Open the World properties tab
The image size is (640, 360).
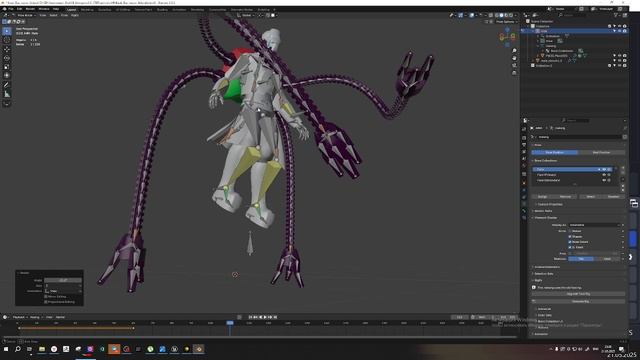coord(524,166)
